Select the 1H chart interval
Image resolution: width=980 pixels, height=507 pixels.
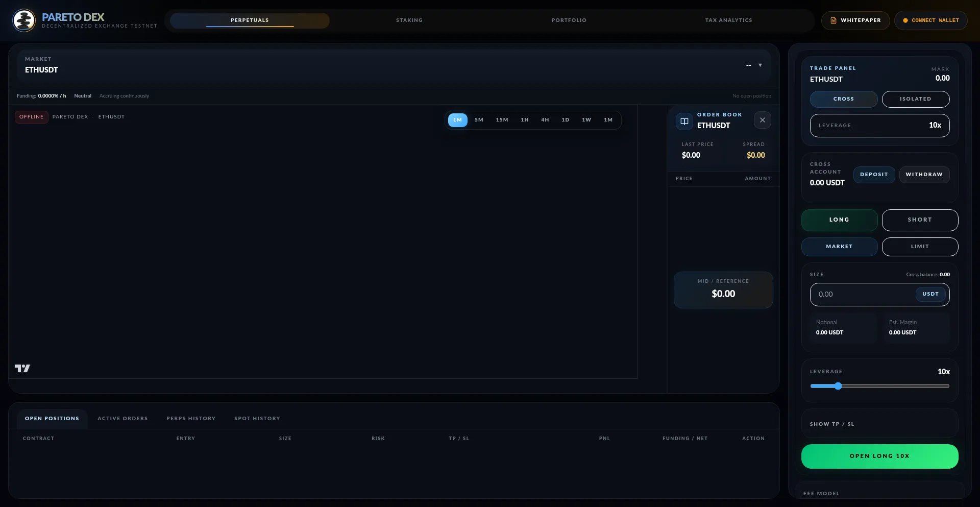click(524, 120)
